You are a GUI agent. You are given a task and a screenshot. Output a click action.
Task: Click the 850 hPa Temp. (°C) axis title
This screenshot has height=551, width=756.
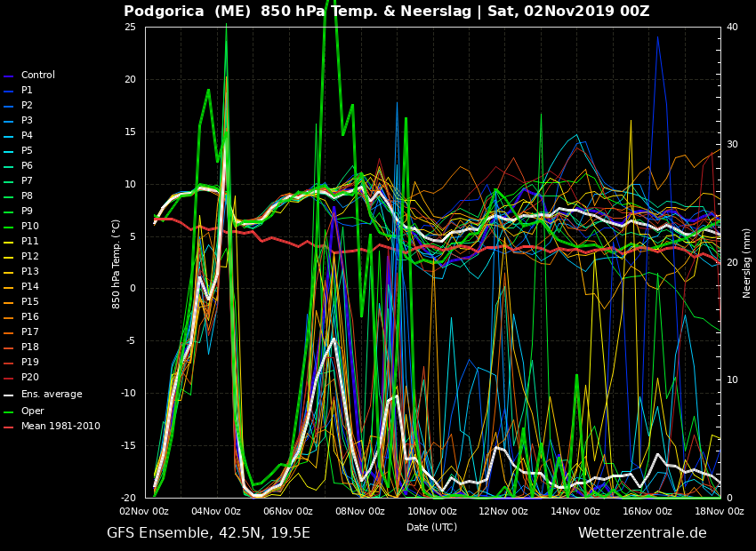coord(116,264)
